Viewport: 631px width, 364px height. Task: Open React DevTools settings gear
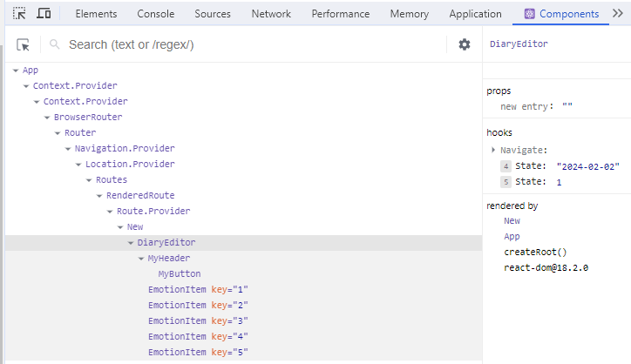tap(465, 44)
